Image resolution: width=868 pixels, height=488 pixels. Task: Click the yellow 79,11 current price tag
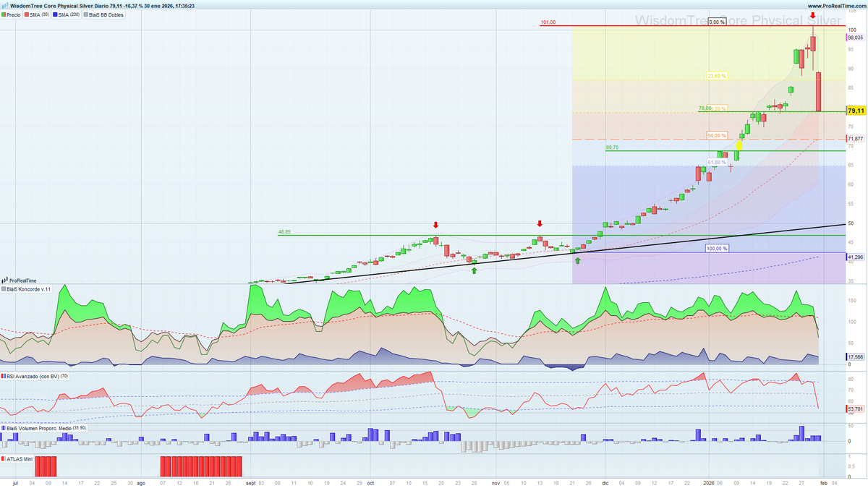click(x=856, y=111)
